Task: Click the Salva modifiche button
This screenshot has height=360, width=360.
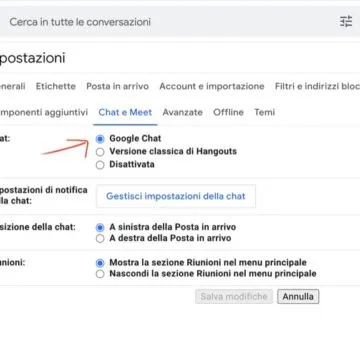Action: 234,296
